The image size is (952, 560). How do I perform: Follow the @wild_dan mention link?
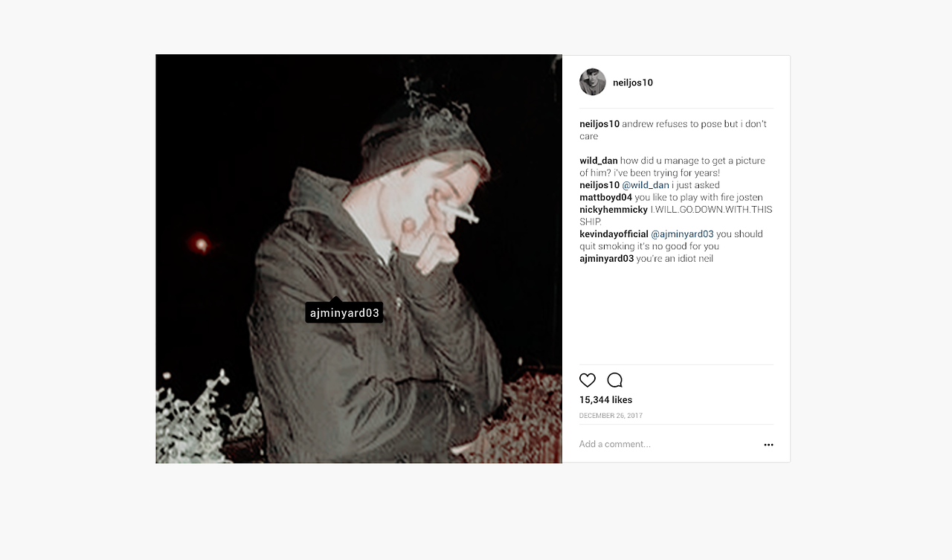[x=646, y=185]
